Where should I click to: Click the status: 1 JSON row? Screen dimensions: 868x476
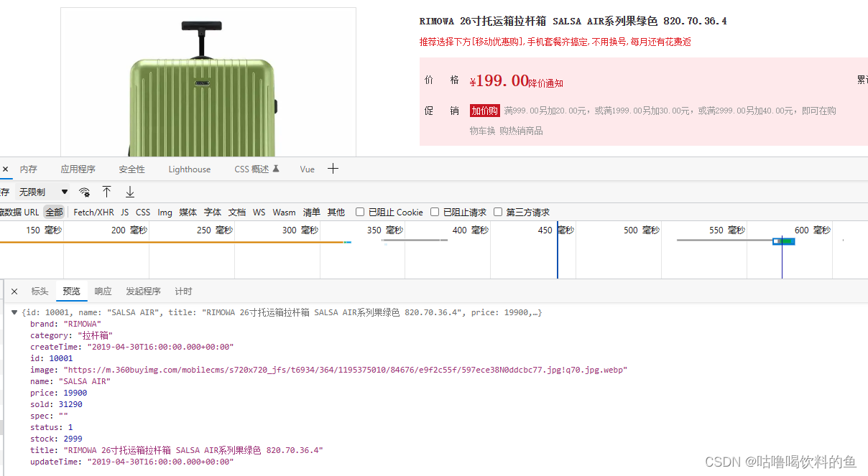coord(51,427)
